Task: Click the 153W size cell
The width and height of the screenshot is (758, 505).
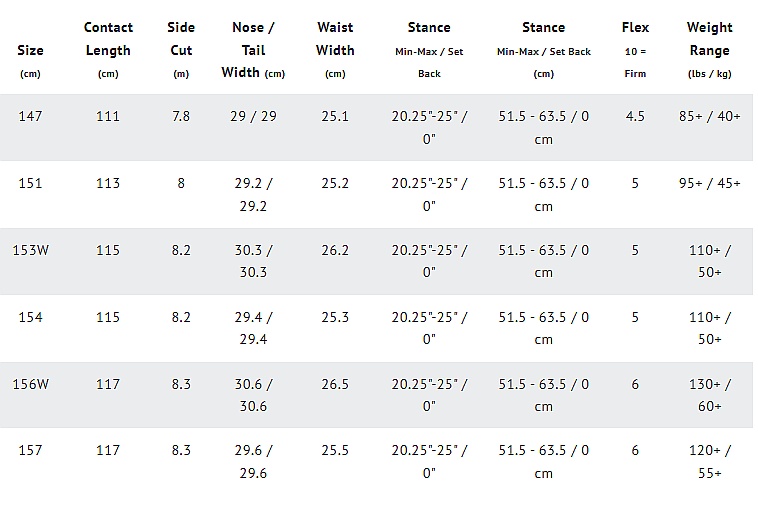Action: click(x=30, y=251)
